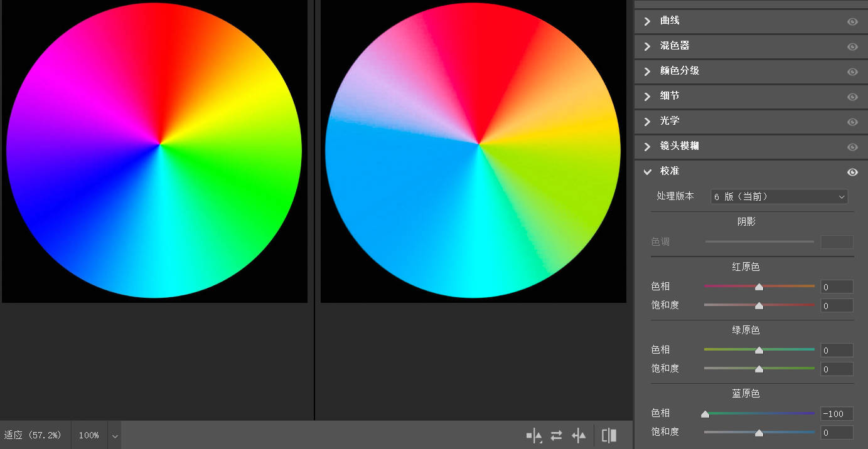Click the 蓝原色 section label
The width and height of the screenshot is (868, 449).
[x=746, y=394]
